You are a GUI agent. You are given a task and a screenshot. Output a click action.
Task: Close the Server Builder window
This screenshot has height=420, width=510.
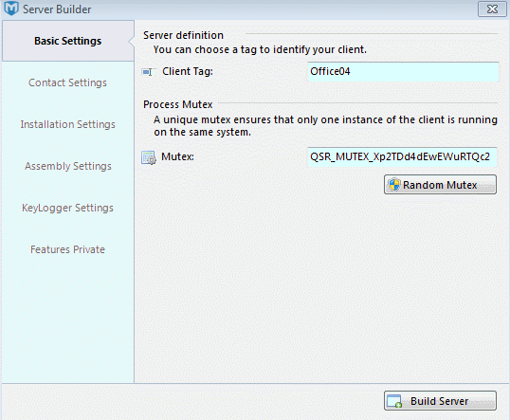coord(492,9)
